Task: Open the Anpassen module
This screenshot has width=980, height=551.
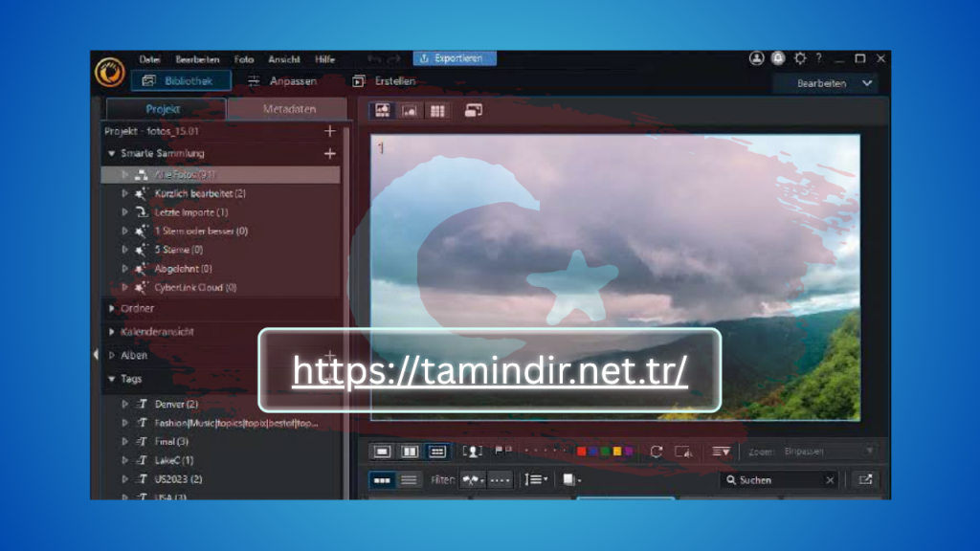Action: (282, 81)
